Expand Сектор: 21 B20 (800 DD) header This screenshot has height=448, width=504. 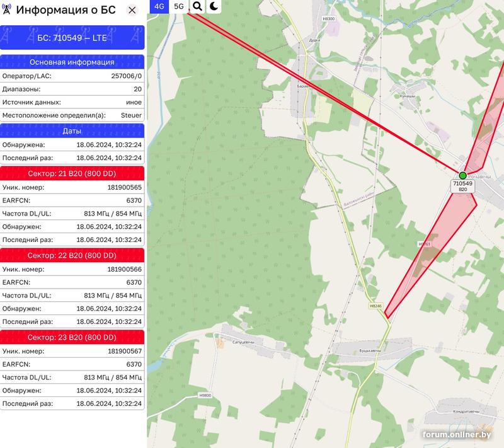pyautogui.click(x=72, y=173)
